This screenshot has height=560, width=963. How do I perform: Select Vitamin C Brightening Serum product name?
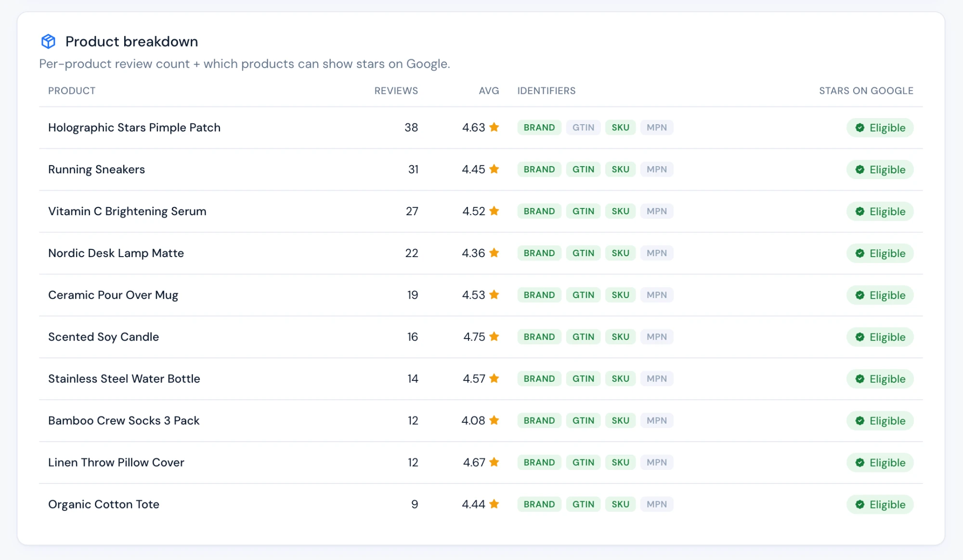[x=127, y=211]
